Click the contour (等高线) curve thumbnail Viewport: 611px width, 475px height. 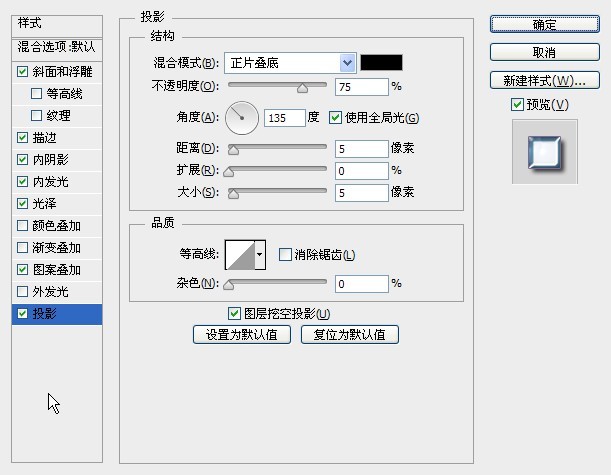coord(240,255)
